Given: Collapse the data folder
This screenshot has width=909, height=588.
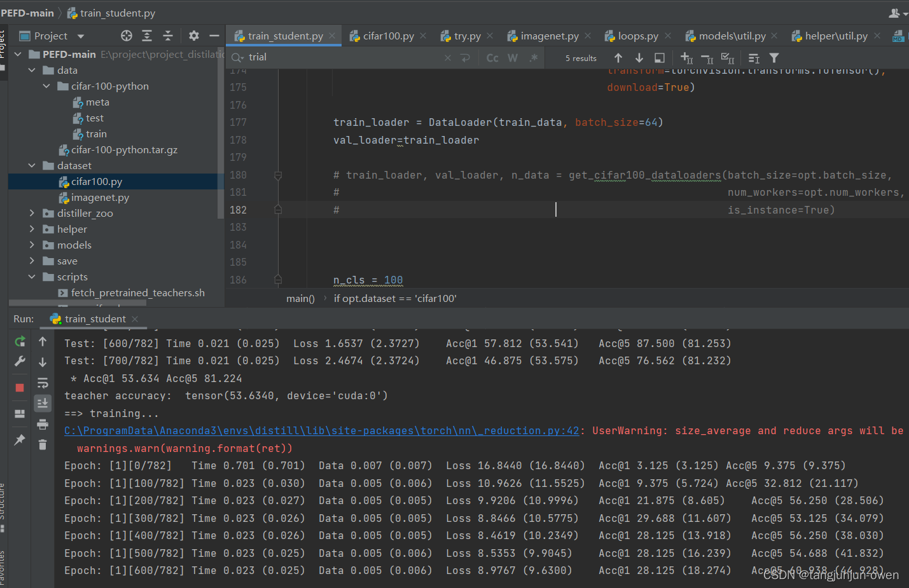Looking at the screenshot, I should 32,70.
